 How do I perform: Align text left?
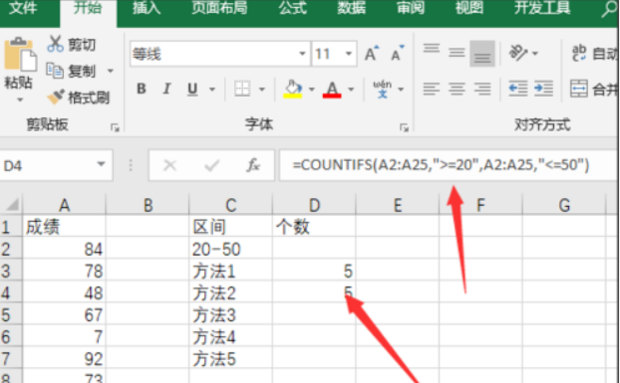[x=431, y=89]
